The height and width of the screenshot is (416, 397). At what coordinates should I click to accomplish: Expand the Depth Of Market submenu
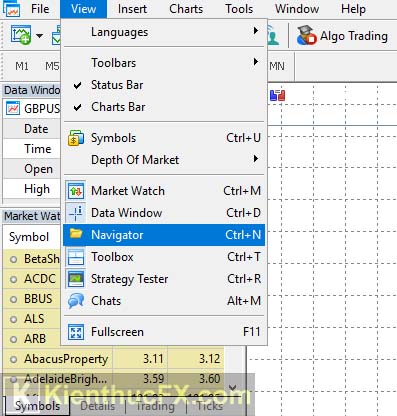pyautogui.click(x=164, y=160)
